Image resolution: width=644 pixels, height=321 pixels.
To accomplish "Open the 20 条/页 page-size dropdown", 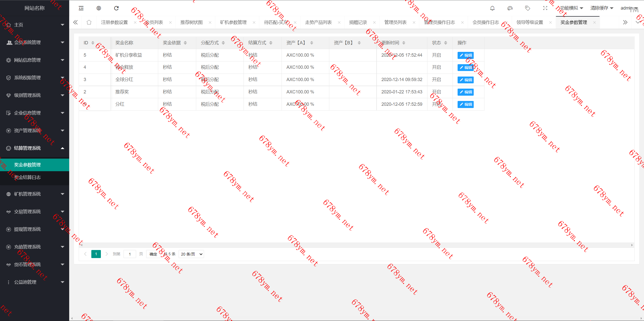I will click(x=191, y=254).
